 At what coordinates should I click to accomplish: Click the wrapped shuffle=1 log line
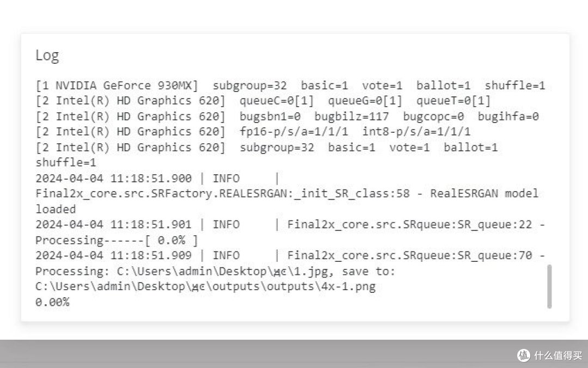pyautogui.click(x=66, y=163)
